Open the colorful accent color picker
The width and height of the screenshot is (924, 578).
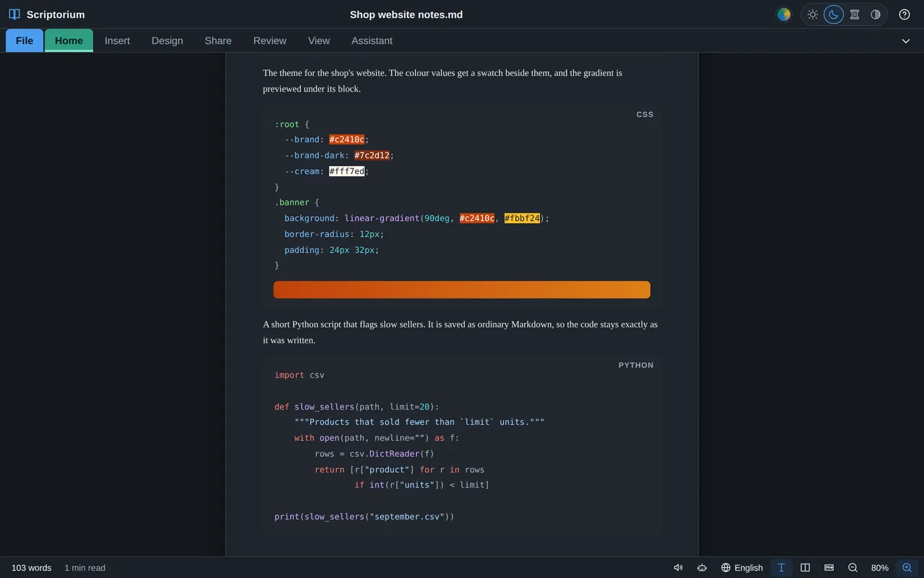point(783,14)
